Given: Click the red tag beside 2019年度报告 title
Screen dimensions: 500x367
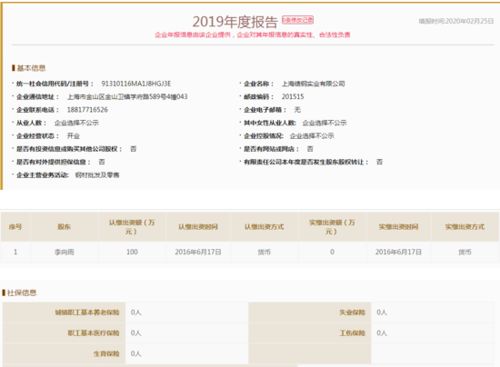Looking at the screenshot, I should (x=298, y=20).
